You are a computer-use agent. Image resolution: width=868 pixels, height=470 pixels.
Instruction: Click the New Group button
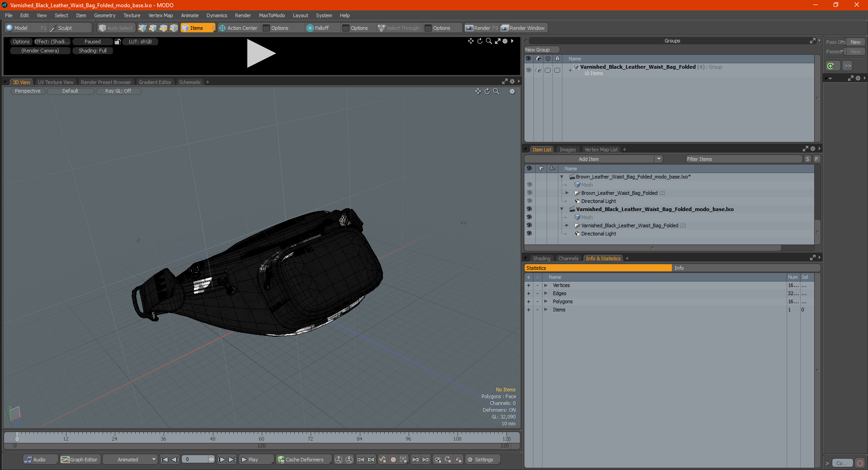[542, 50]
